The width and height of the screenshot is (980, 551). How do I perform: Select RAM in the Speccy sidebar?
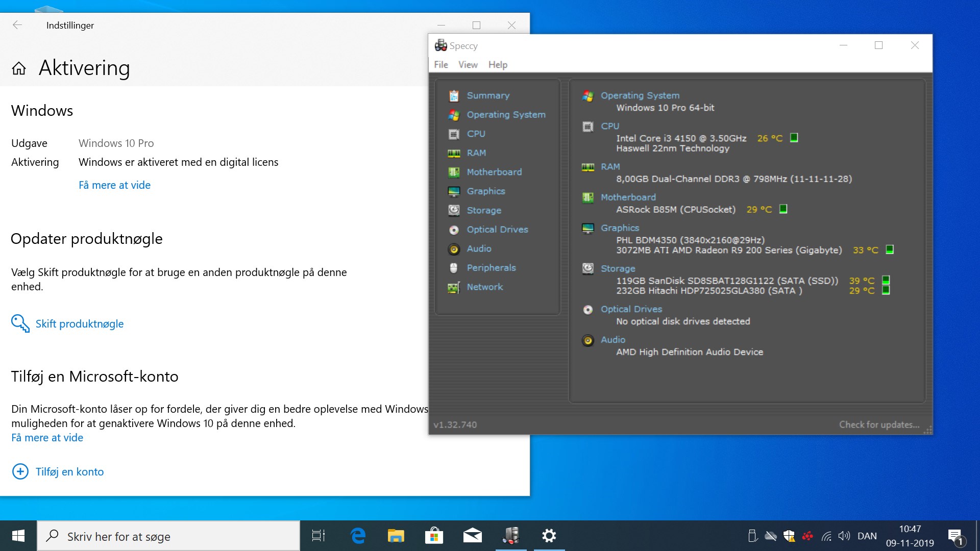pos(476,153)
